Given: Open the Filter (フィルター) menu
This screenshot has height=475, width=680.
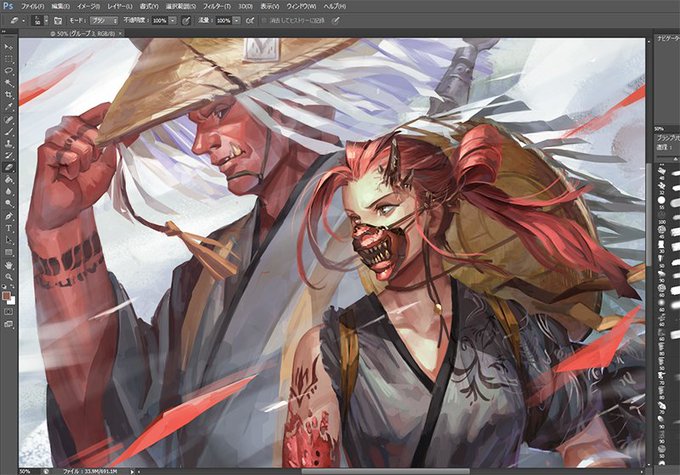Looking at the screenshot, I should 217,7.
